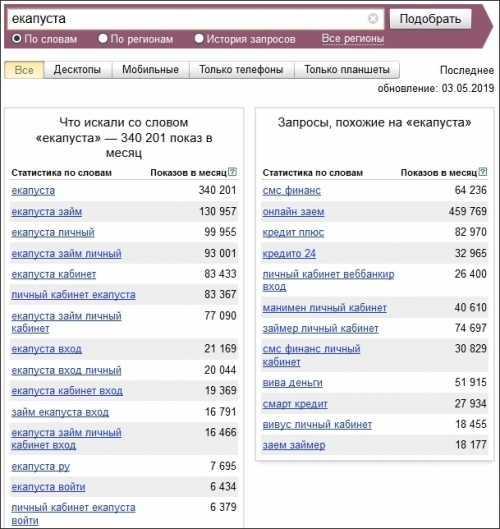
Task: Open the екапуста займ личный кабинет link
Action: (66, 322)
